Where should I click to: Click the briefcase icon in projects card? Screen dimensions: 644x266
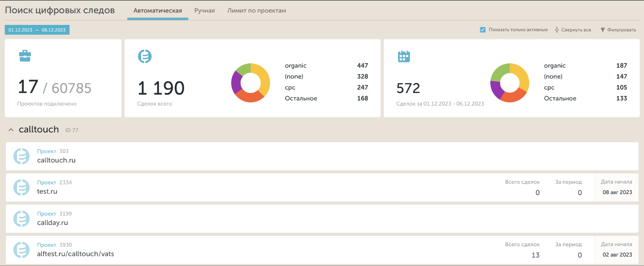[25, 56]
